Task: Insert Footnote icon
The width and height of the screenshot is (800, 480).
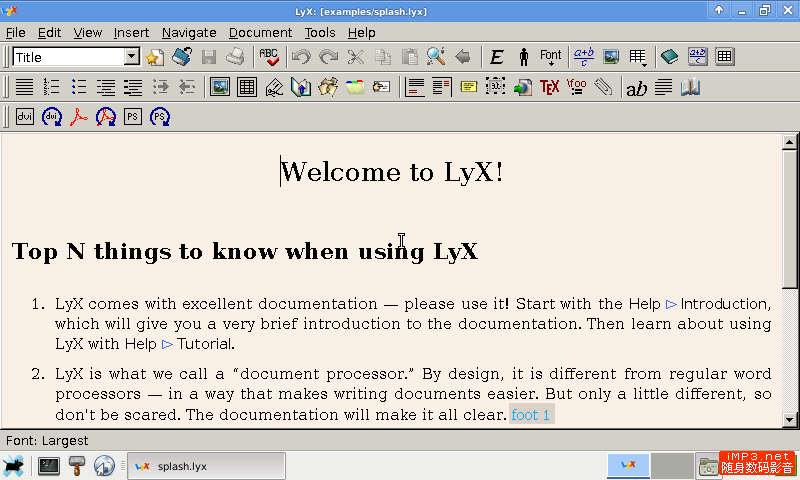Action: (x=415, y=87)
